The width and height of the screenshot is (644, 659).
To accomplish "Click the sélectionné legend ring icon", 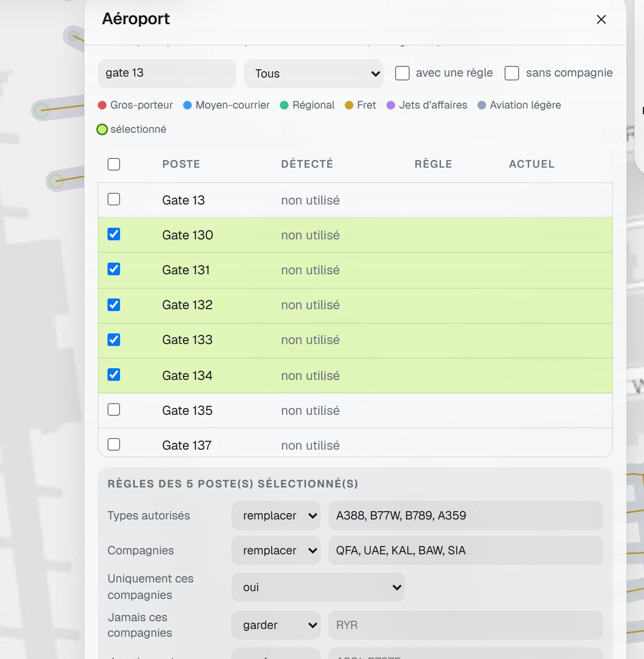I will pos(102,129).
